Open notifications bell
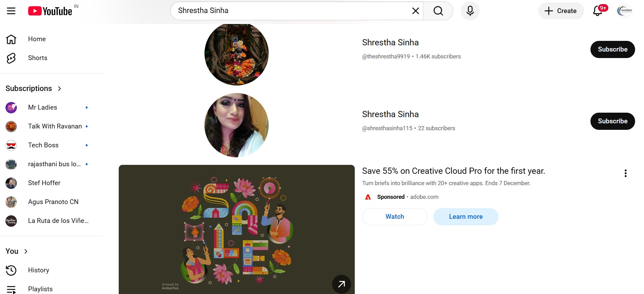Image resolution: width=644 pixels, height=294 pixels. tap(598, 11)
